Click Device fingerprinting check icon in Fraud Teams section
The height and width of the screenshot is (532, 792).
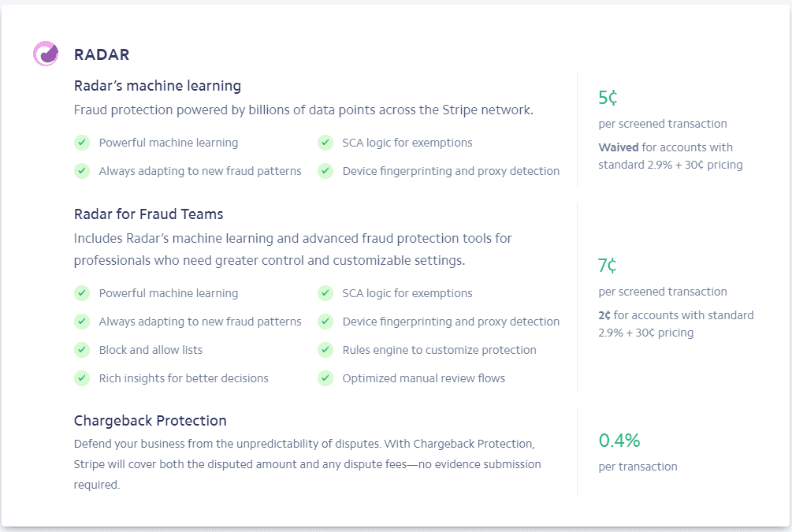click(x=325, y=322)
